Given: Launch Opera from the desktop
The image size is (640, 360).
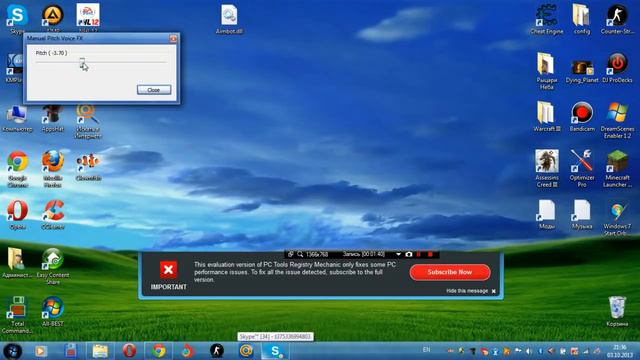Looking at the screenshot, I should pyautogui.click(x=18, y=215).
